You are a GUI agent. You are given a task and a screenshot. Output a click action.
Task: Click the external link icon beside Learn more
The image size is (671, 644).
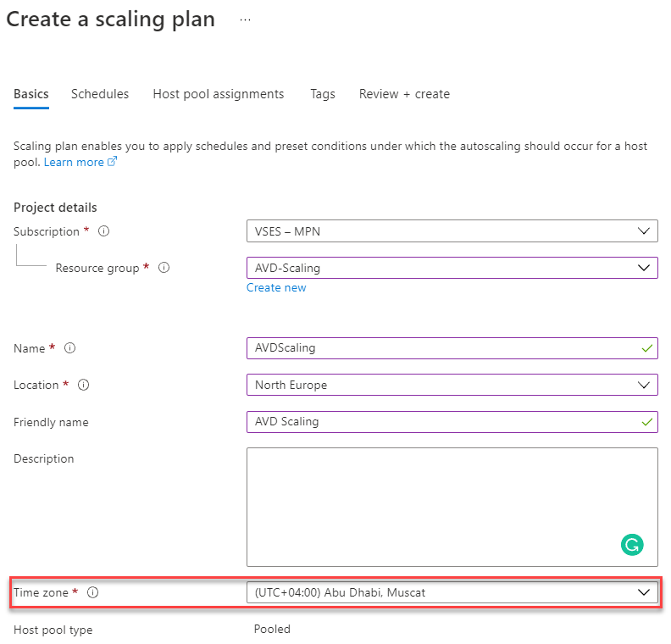point(112,162)
